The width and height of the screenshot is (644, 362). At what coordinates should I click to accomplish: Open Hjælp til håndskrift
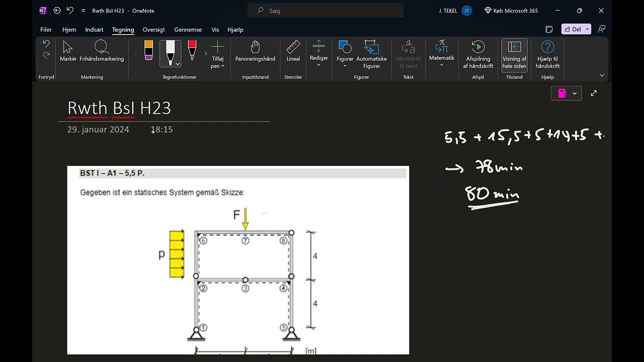coord(547,54)
